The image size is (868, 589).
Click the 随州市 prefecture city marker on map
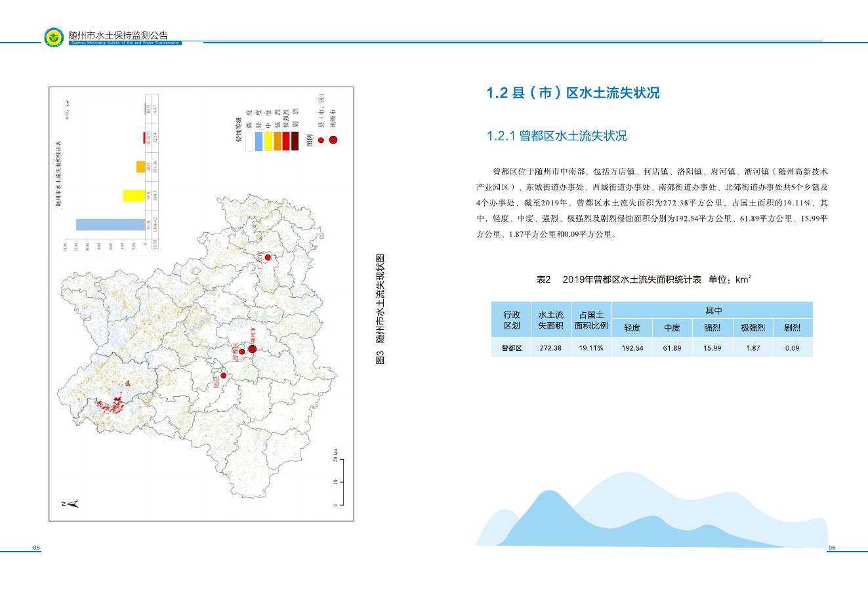click(x=253, y=349)
